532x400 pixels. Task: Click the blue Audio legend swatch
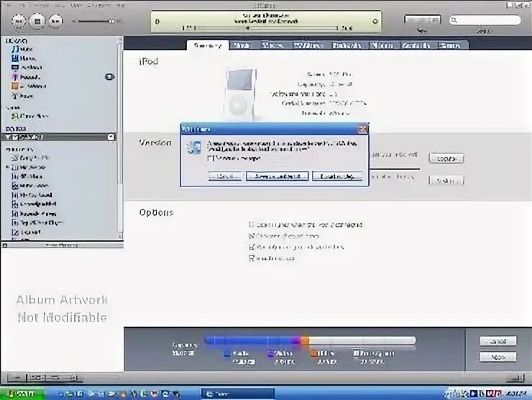coord(227,353)
